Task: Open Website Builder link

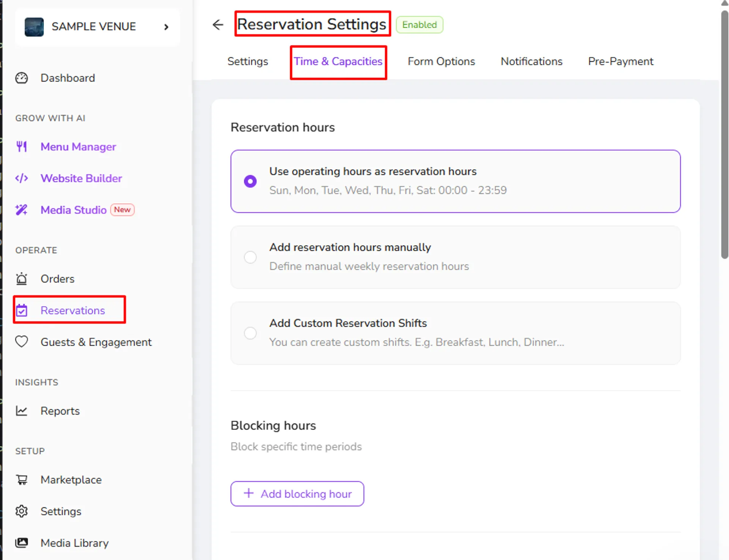Action: tap(81, 178)
